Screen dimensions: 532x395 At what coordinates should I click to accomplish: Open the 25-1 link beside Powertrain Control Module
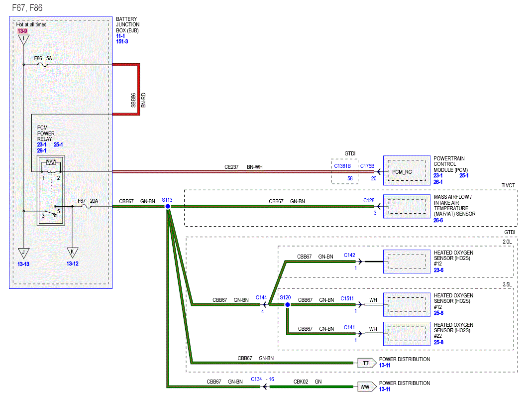point(464,176)
